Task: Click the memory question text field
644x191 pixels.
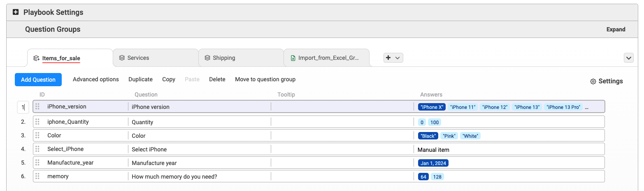Action: tap(200, 177)
